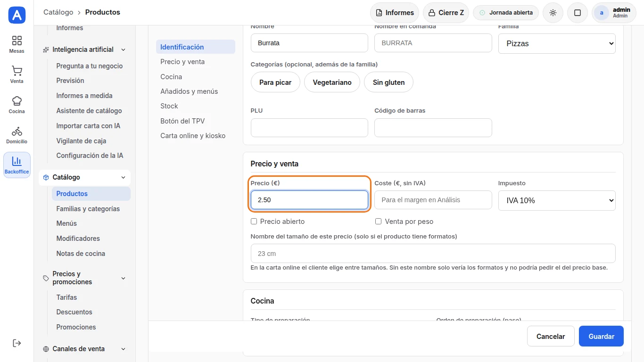Viewport: 644px width, 362px height.
Task: Open the Impuesto dropdown IVA 10%
Action: 557,200
